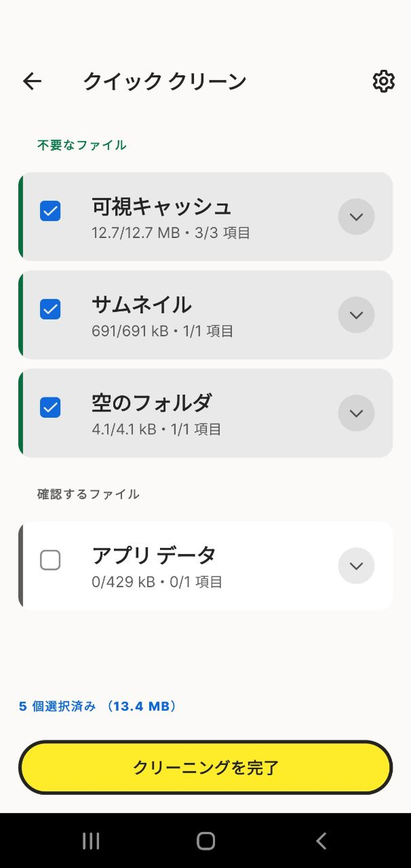Tap Android back navigation chevron

pos(321,841)
